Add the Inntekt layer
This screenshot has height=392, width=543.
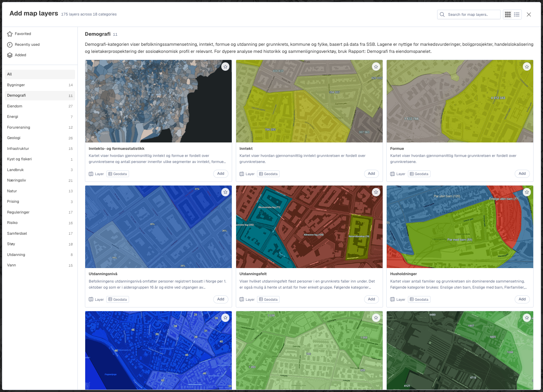point(372,174)
